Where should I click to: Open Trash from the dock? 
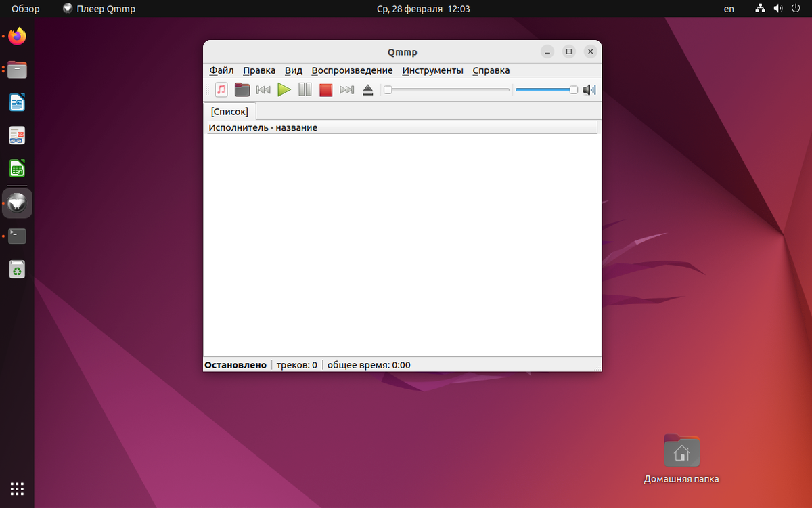click(17, 270)
